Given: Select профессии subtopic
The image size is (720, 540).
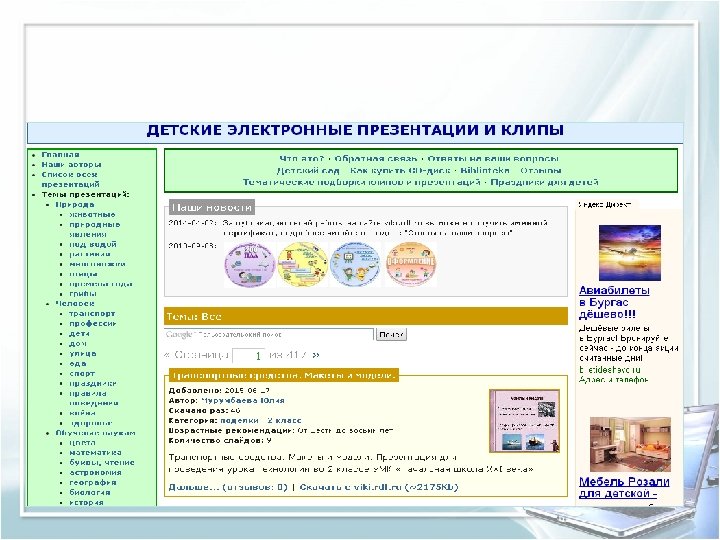Looking at the screenshot, I should click(x=93, y=324).
